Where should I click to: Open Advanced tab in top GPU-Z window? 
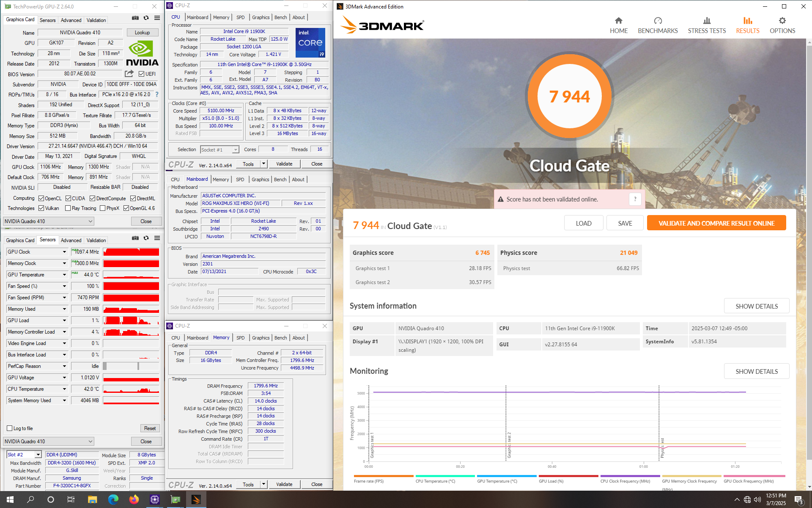tap(71, 20)
